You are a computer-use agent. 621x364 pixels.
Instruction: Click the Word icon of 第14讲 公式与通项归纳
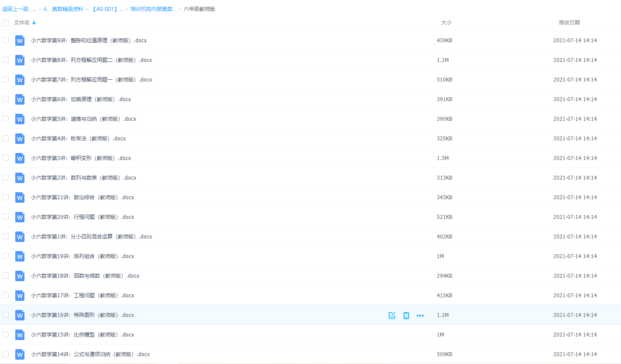coord(20,354)
